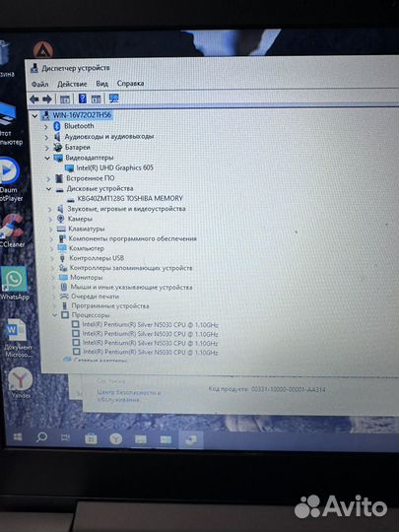This screenshot has width=399, height=532.
Task: Open the Вид menu
Action: [101, 84]
